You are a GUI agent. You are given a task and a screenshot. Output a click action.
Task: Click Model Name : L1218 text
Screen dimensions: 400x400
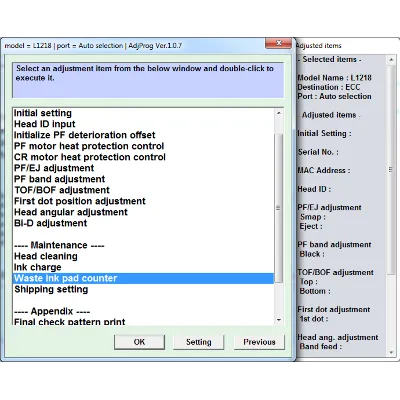(334, 78)
